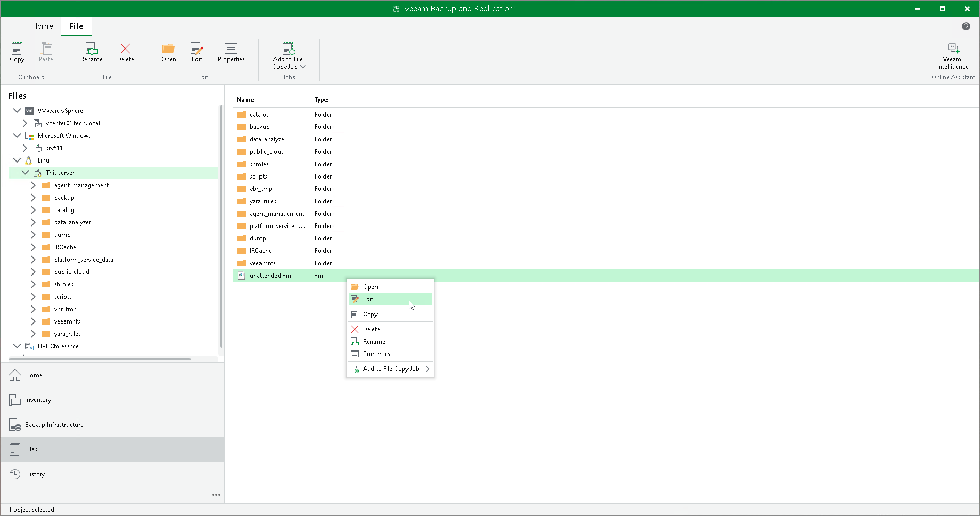
Task: Open Add to File Copy Job submenu
Action: coord(390,369)
